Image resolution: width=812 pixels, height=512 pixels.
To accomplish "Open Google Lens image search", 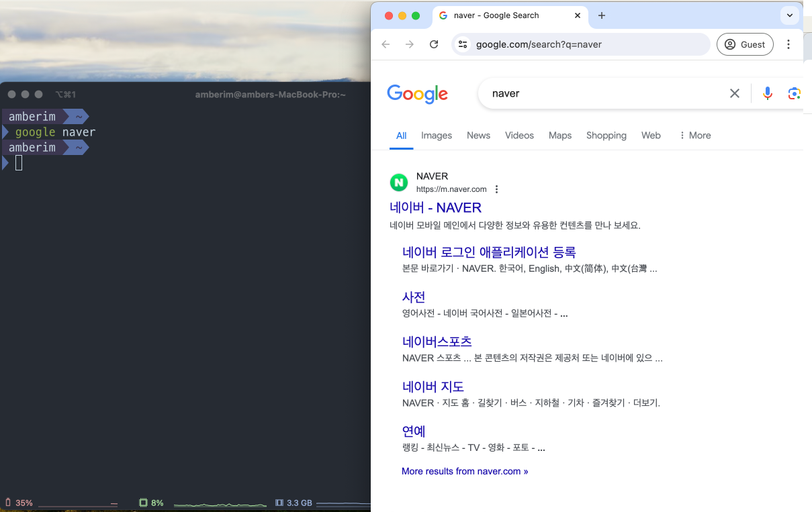I will tap(795, 93).
